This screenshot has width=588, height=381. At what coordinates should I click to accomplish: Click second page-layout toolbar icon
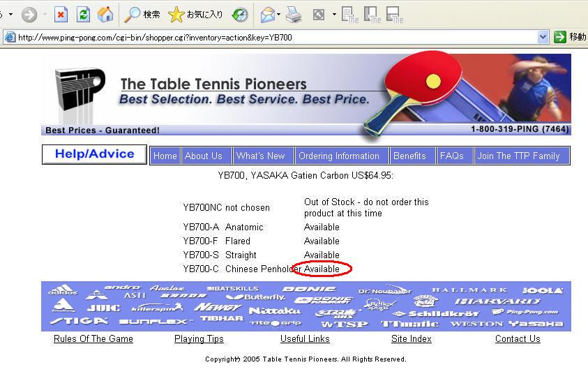pos(372,15)
